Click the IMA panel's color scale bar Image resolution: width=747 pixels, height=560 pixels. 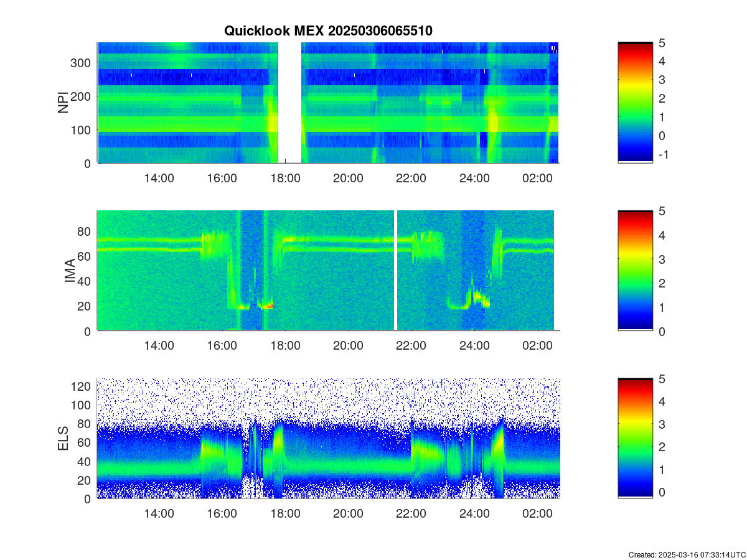tap(635, 271)
